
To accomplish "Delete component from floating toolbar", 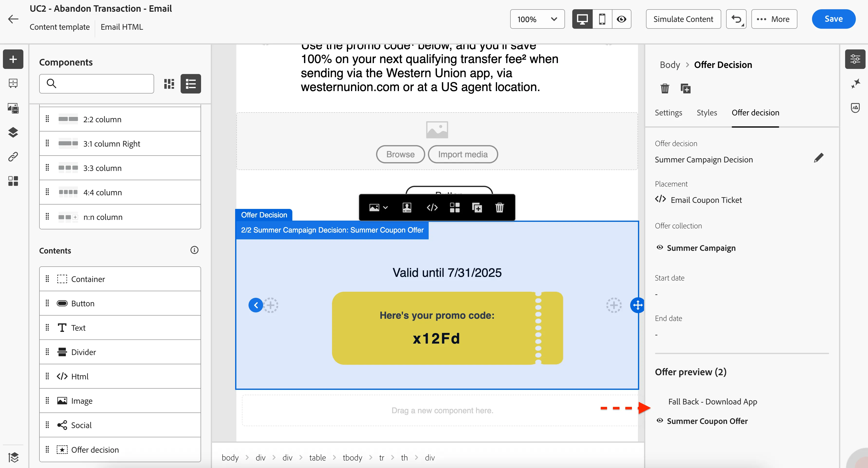I will [499, 208].
